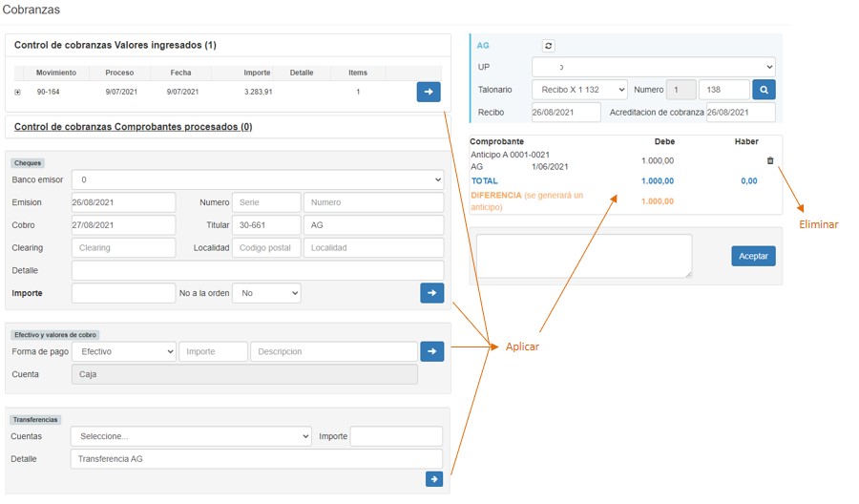Viewport: 859px width, 504px height.
Task: Open the Talonario Recibo X dropdown
Action: (579, 90)
